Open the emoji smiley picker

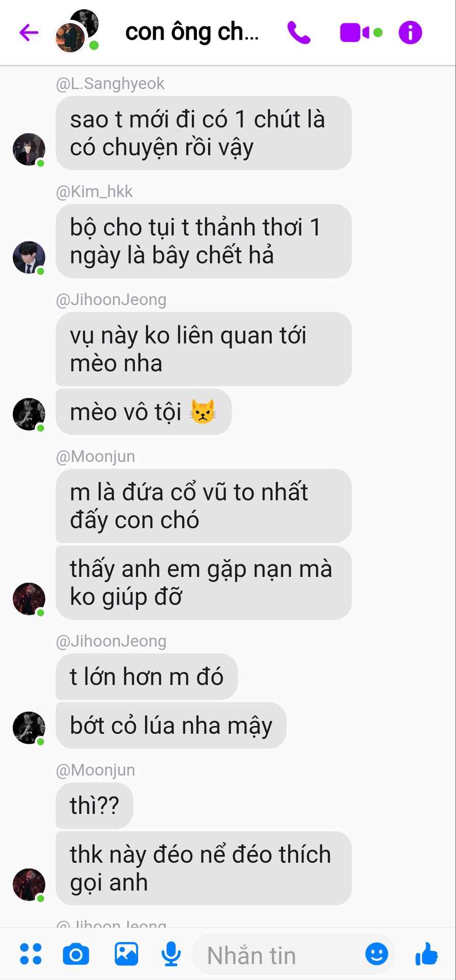(x=377, y=953)
